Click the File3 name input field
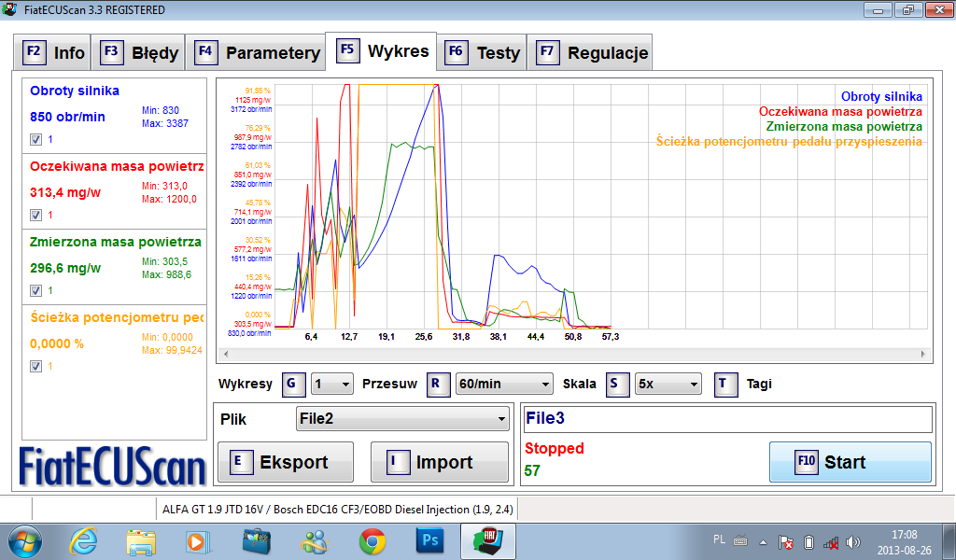Viewport: 956px width, 560px height. pos(726,419)
